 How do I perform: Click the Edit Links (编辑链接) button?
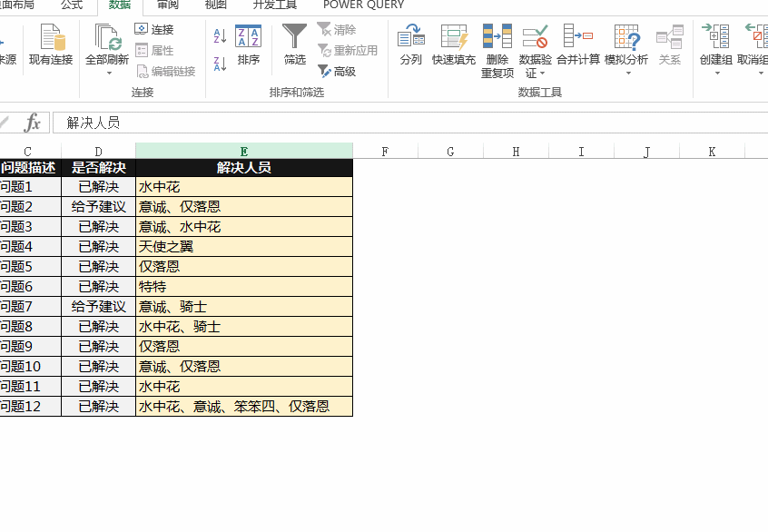(165, 72)
